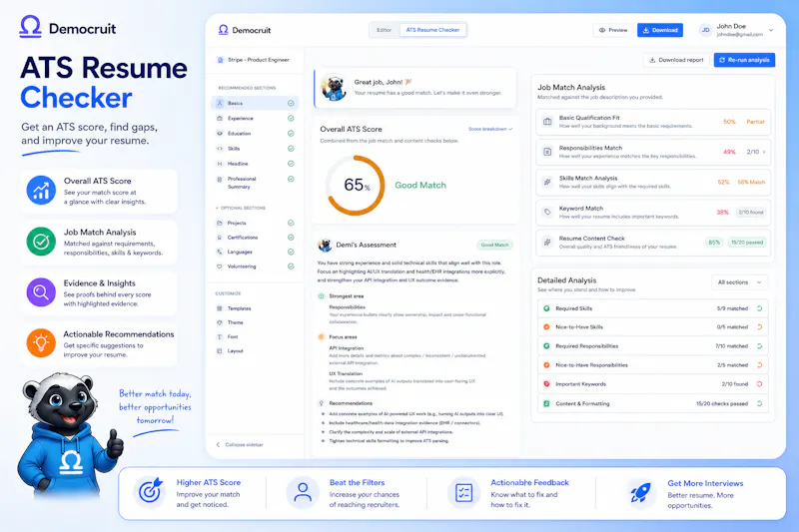
Task: Expand the Required Responsibilities row
Action: [653, 346]
